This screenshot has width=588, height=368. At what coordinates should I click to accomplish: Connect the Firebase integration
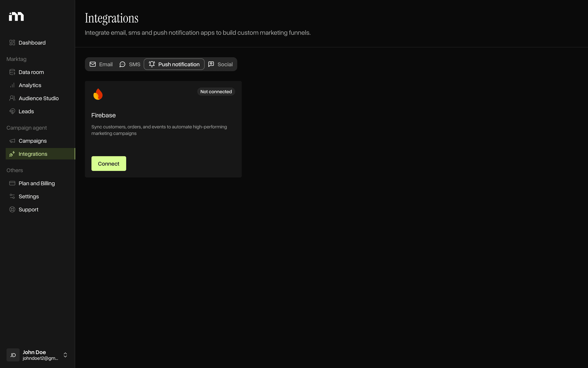pyautogui.click(x=109, y=164)
